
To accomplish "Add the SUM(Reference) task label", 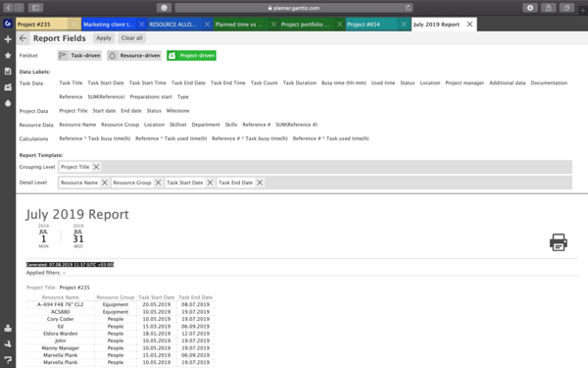I will coord(106,96).
